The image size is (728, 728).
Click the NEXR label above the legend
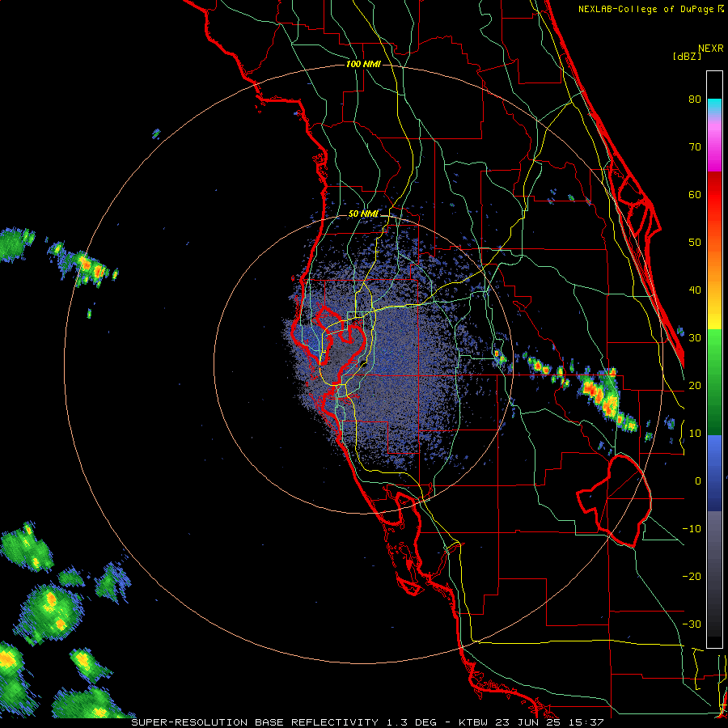(x=711, y=49)
